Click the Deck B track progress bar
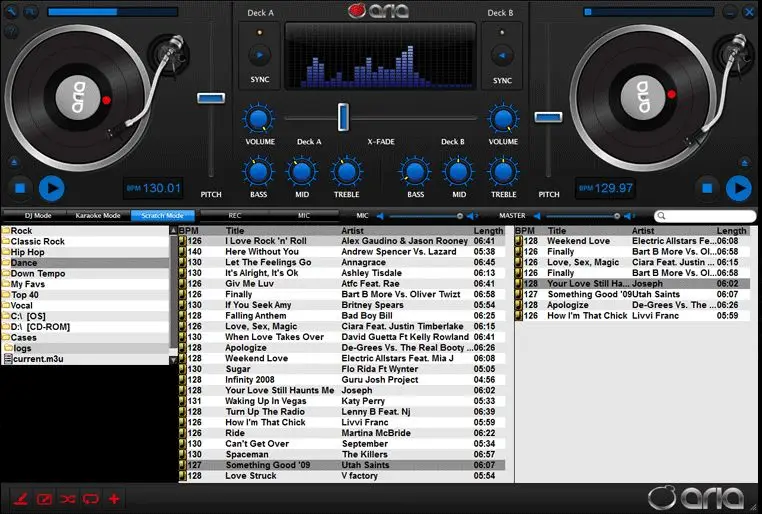 pyautogui.click(x=649, y=12)
